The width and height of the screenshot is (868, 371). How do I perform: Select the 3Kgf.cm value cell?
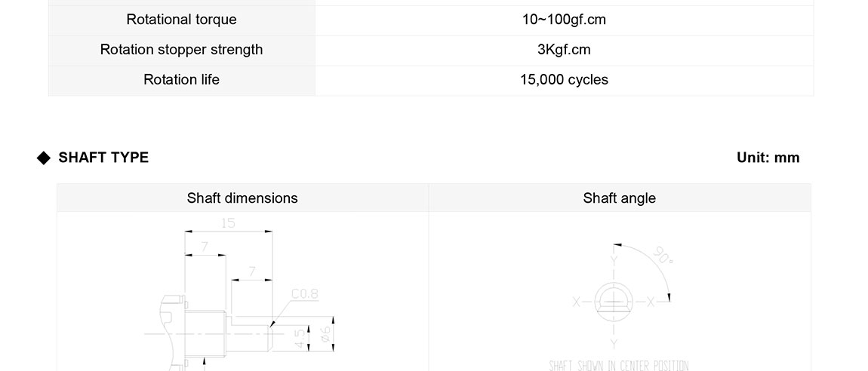[564, 50]
